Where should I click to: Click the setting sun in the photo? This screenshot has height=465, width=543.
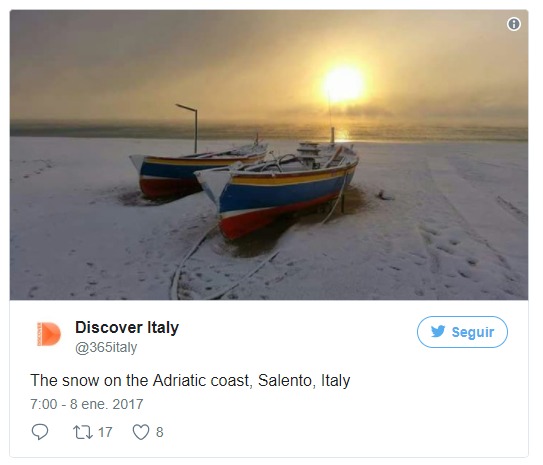(344, 84)
